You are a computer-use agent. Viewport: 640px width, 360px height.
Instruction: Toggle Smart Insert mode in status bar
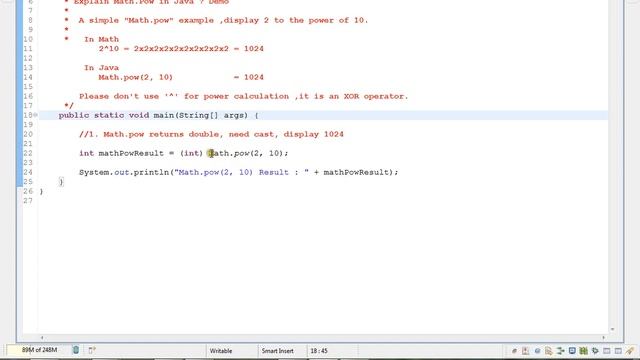[278, 351]
